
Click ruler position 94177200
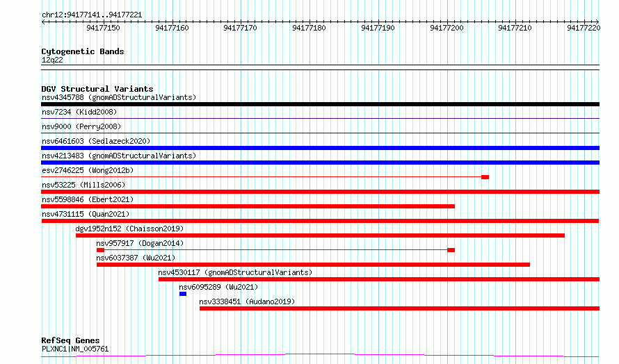coord(447,28)
